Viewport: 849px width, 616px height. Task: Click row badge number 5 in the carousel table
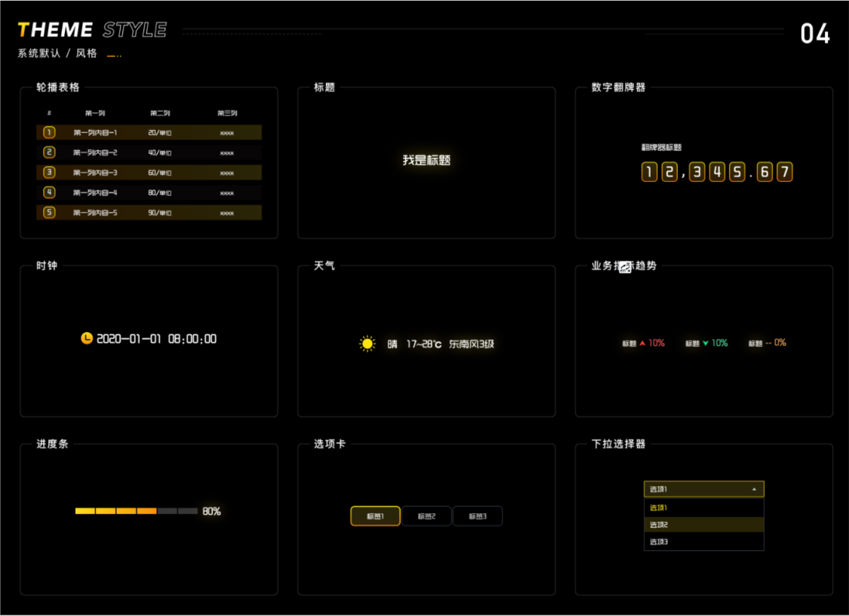pos(50,212)
